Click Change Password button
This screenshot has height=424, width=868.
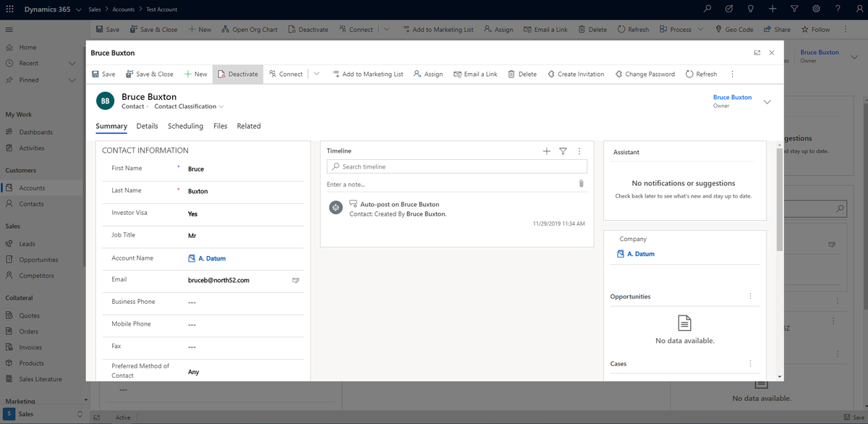click(644, 74)
